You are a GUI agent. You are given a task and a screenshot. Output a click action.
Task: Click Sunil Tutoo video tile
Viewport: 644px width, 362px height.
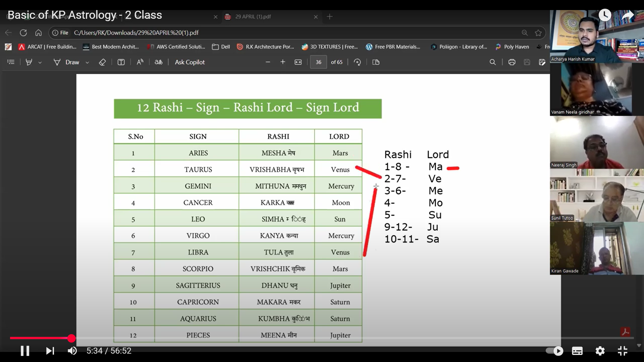tap(597, 195)
